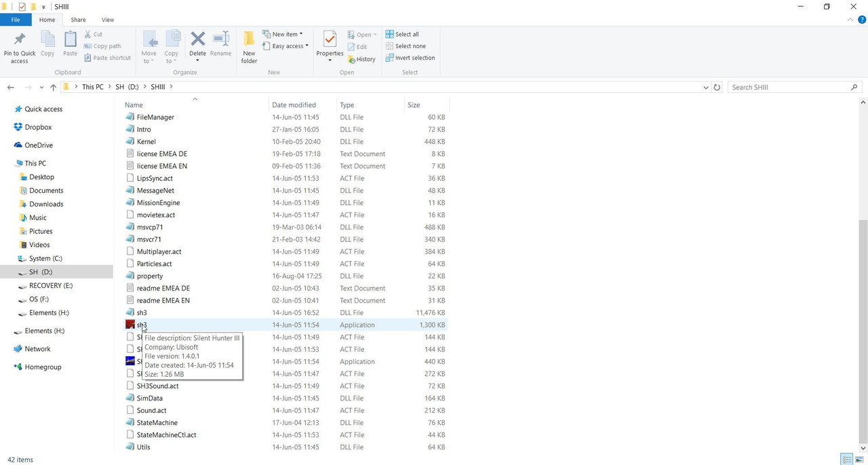
Task: Open the Move to dropdown
Action: (x=149, y=48)
